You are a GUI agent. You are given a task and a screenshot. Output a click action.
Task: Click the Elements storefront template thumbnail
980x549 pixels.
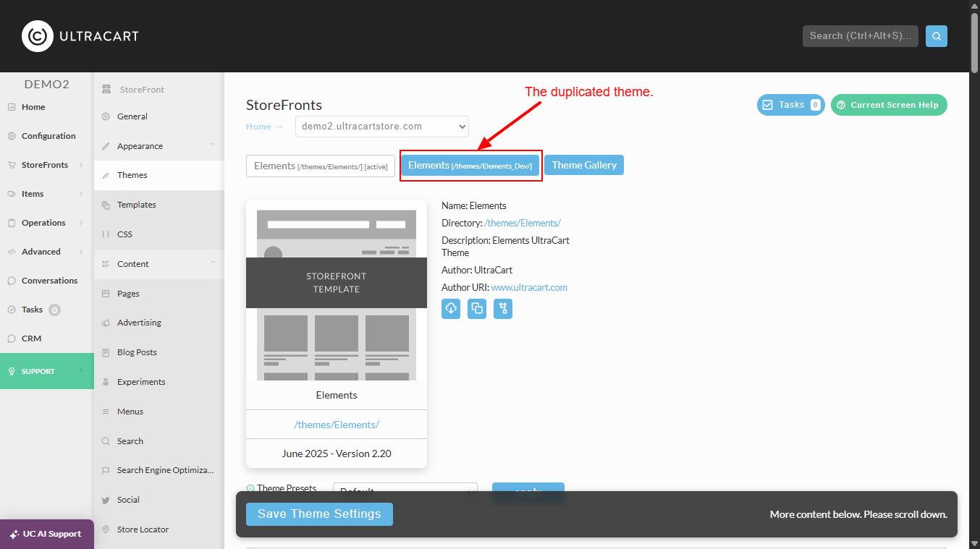point(337,295)
